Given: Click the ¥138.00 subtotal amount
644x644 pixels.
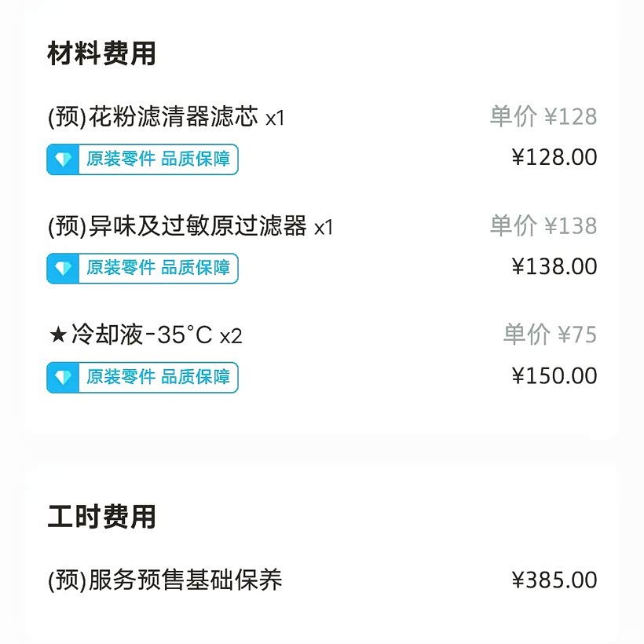Looking at the screenshot, I should click(554, 266).
